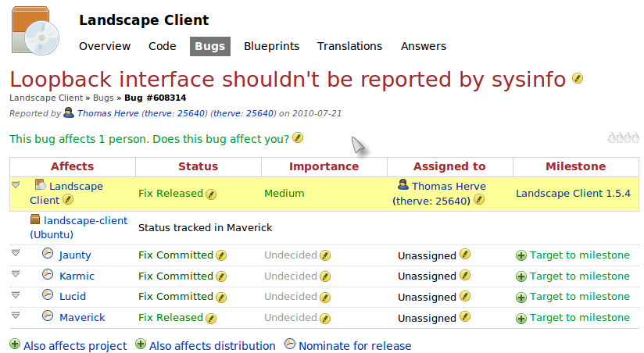Click the edit icon after 'Does this bug affect you?'
The image size is (644, 353).
298,138
